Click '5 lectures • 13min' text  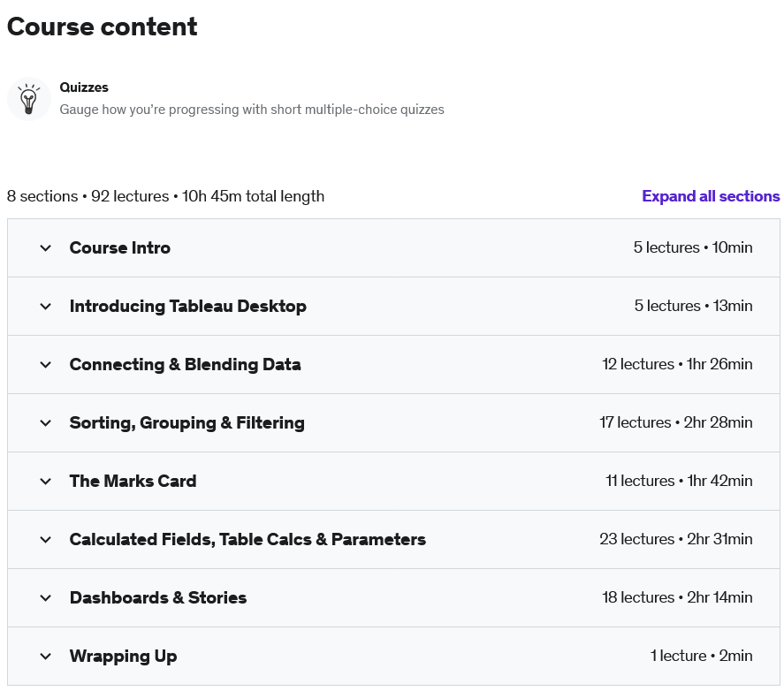tap(694, 306)
